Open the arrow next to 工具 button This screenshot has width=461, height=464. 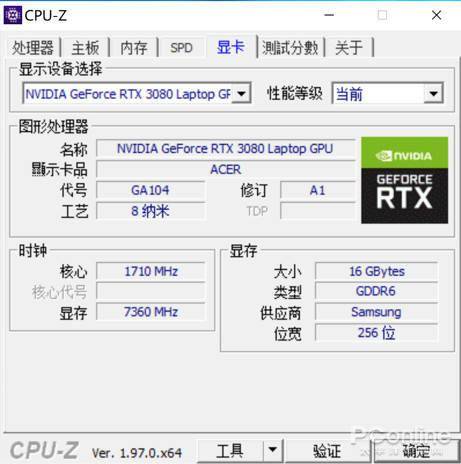pyautogui.click(x=273, y=450)
